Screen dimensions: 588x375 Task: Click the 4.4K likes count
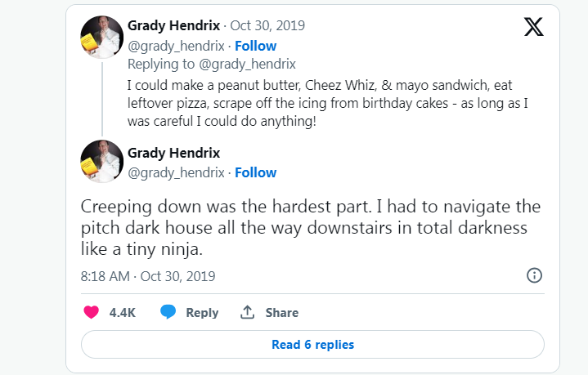pos(122,312)
